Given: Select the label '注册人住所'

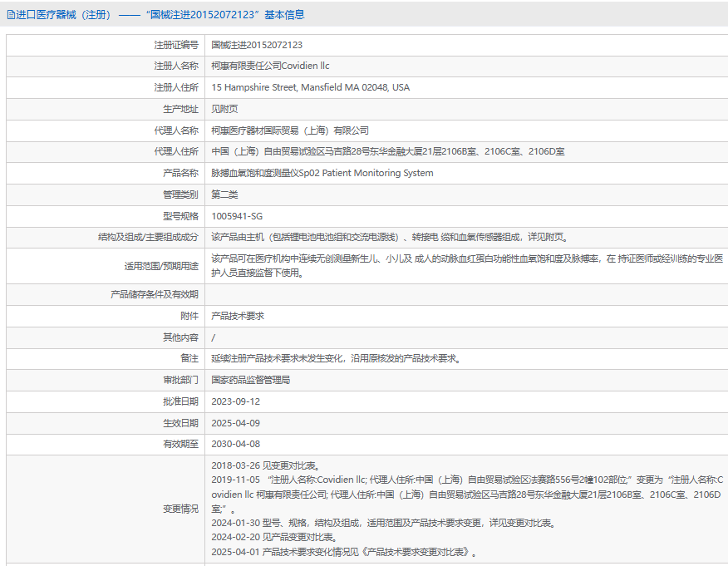Looking at the screenshot, I should tap(176, 87).
